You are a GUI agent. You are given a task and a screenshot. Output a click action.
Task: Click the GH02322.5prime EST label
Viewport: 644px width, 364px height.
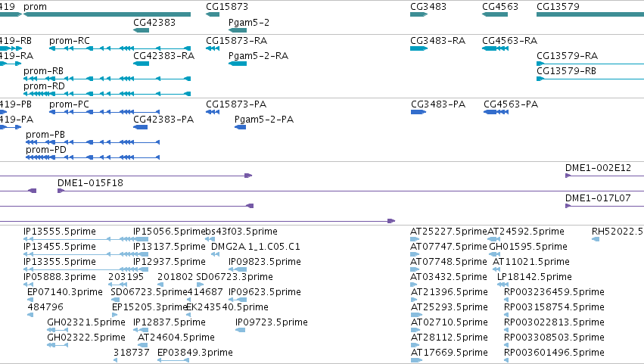[x=86, y=338]
